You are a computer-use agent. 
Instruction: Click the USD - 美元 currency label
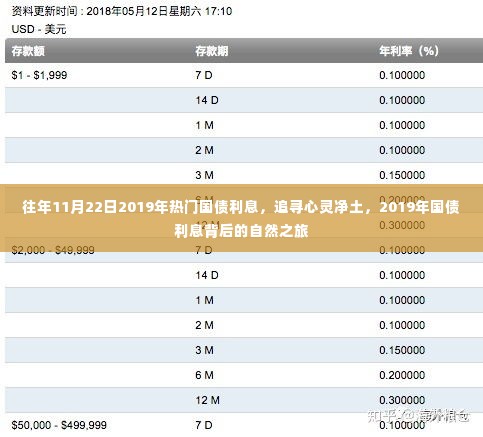pos(39,29)
